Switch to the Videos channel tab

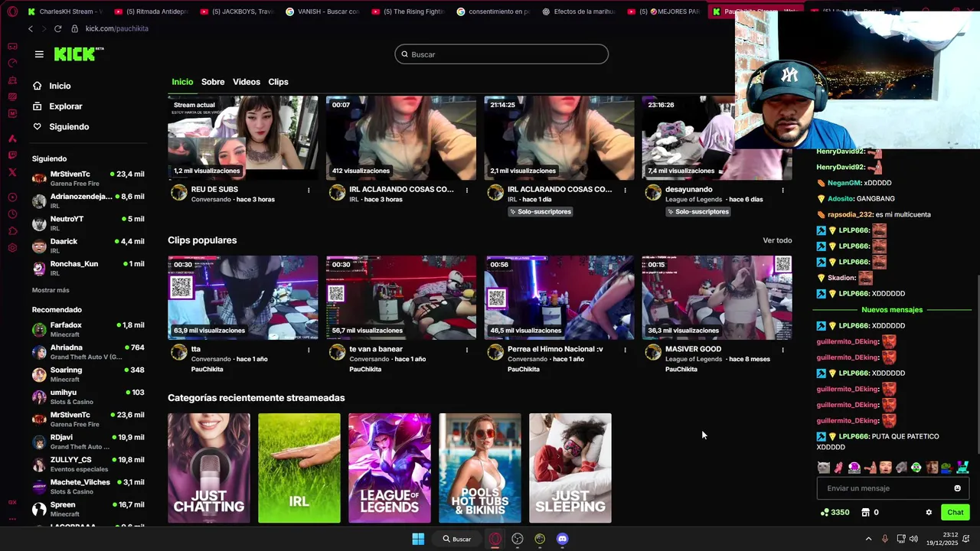click(247, 82)
